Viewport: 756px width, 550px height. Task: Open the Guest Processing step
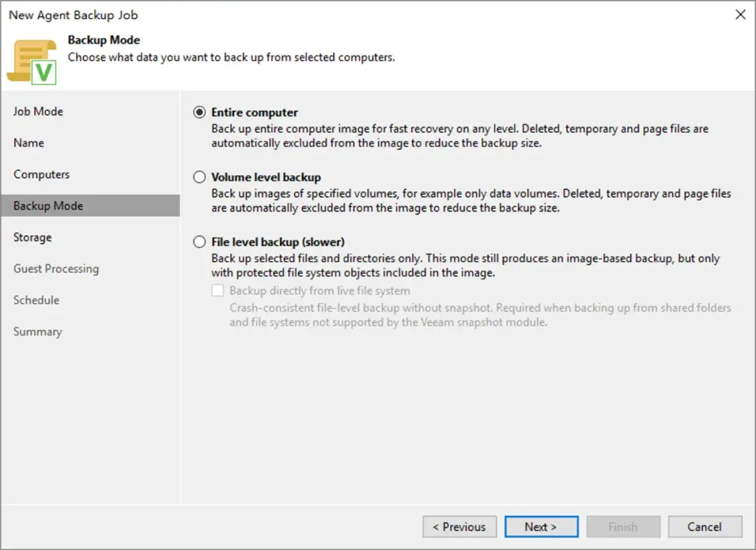[56, 269]
